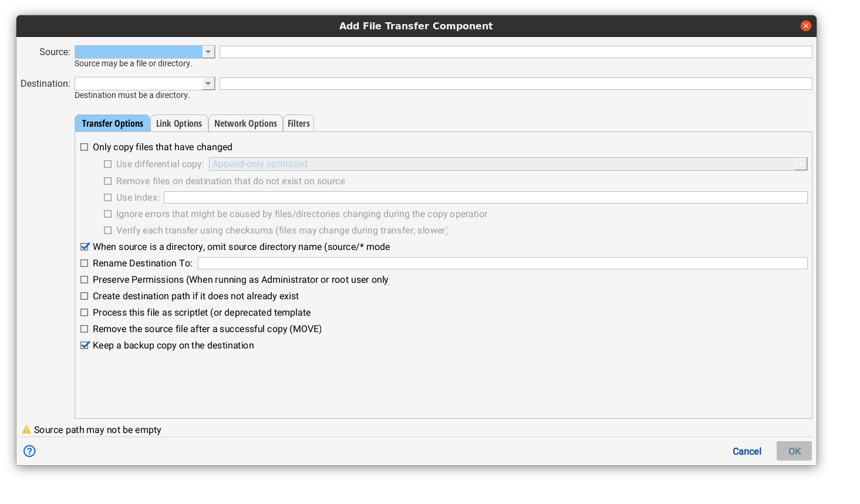Uncheck 'Keep a backup copy on the destination'
Screen dimensions: 860x504
(84, 345)
